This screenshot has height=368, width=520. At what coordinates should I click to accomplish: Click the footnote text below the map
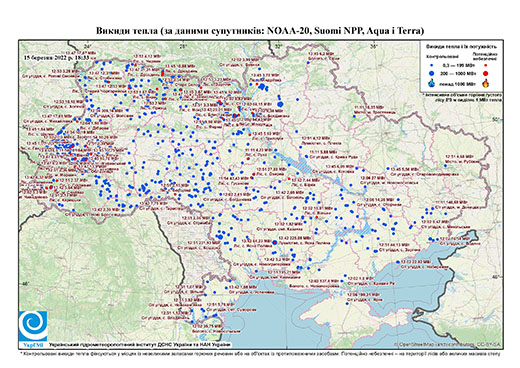pos(260,353)
